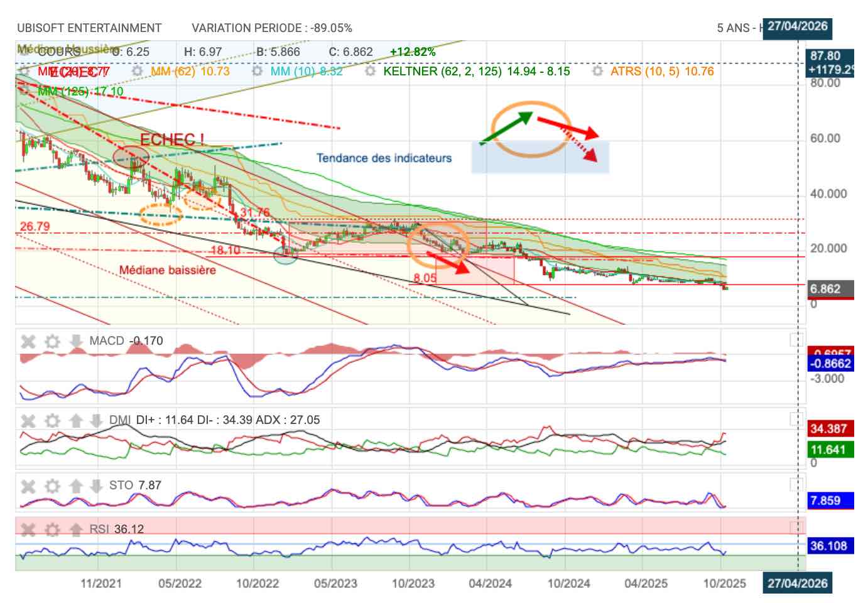Toggle the MACD panel maximize box
Viewport: 868px width, 603px height.
[796, 340]
